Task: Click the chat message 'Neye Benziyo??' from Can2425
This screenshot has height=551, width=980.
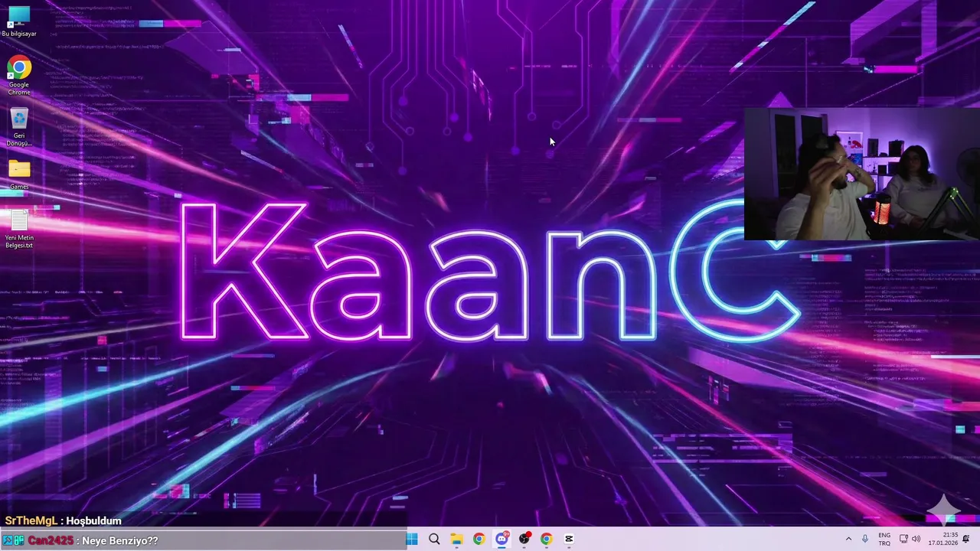Action: coord(119,540)
